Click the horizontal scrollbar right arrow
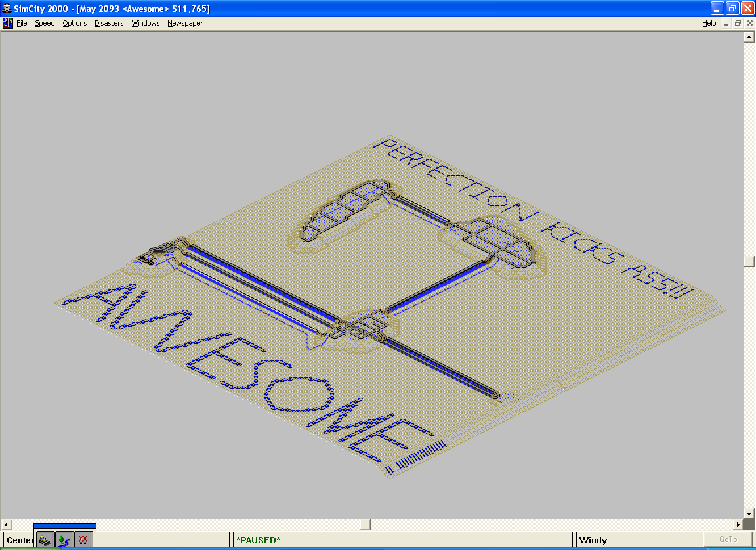Viewport: 756px width, 550px height. [738, 524]
